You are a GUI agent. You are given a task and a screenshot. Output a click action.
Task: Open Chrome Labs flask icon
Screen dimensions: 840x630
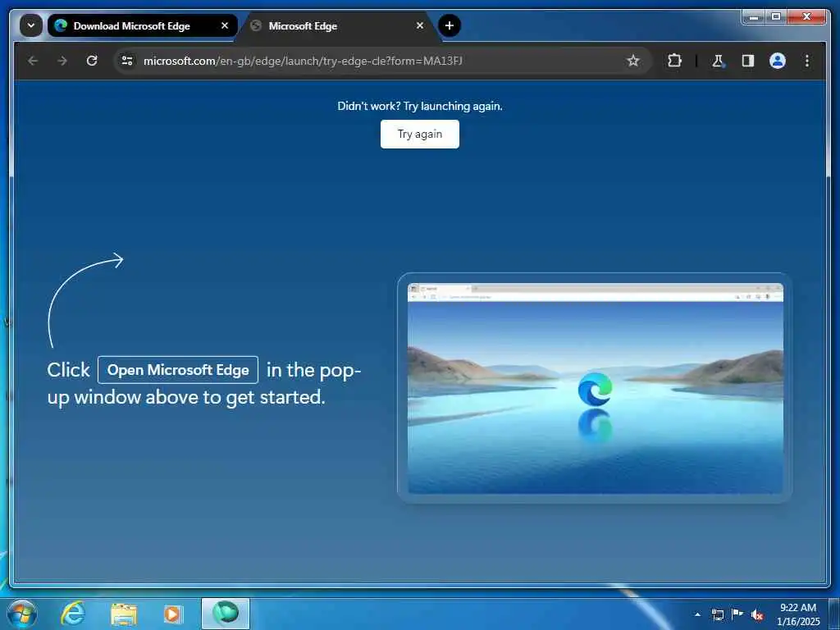pyautogui.click(x=719, y=61)
